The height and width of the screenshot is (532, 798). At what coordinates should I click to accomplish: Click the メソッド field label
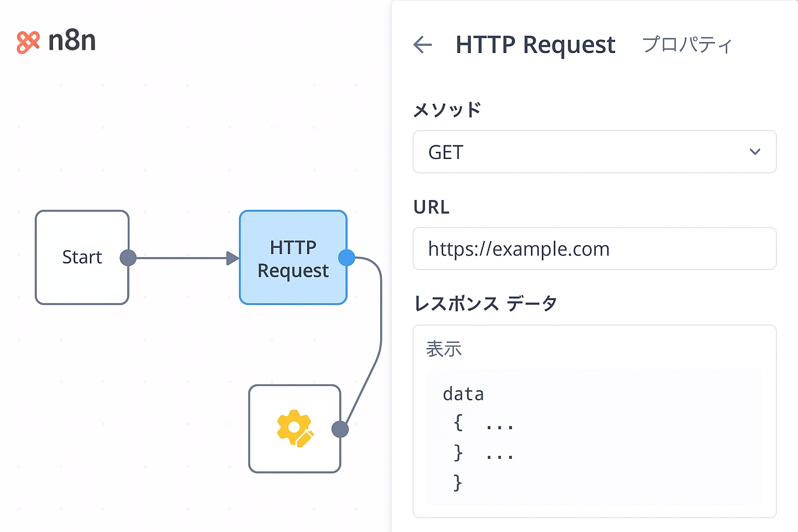(447, 110)
